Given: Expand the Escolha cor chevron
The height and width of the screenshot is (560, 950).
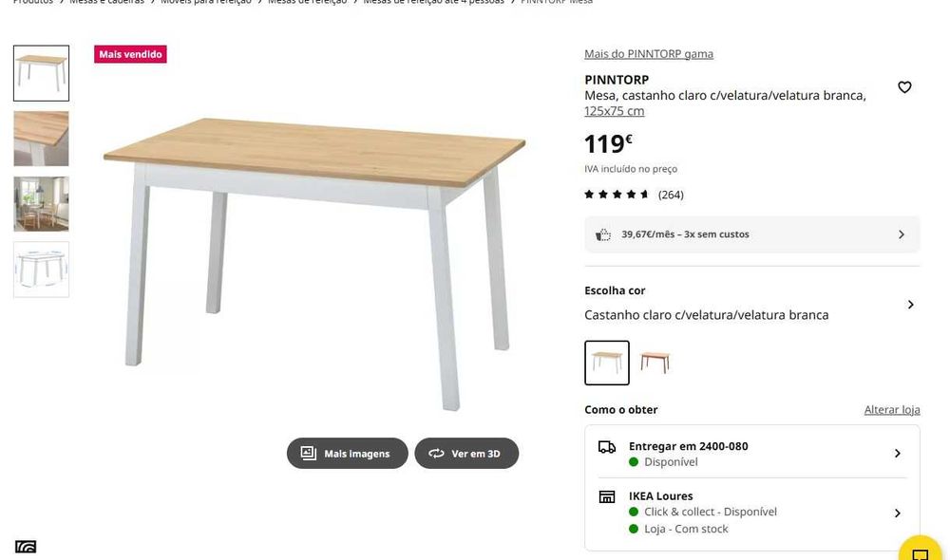Looking at the screenshot, I should [910, 304].
